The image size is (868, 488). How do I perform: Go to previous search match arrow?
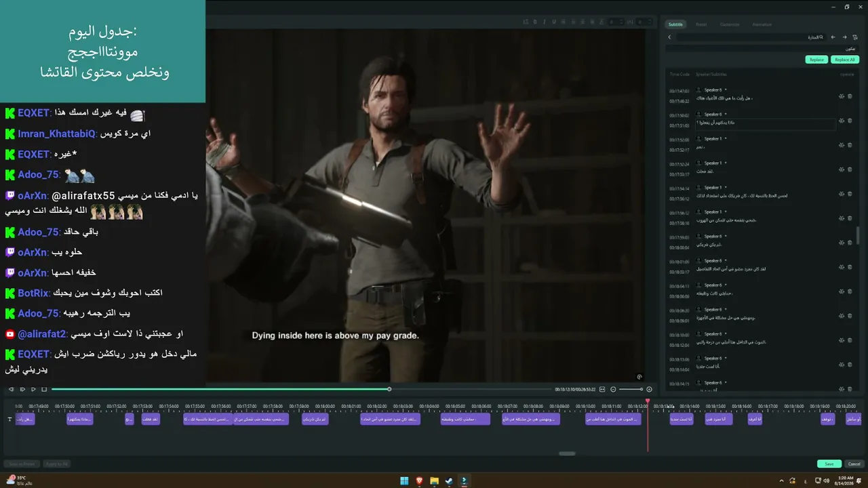pyautogui.click(x=833, y=37)
